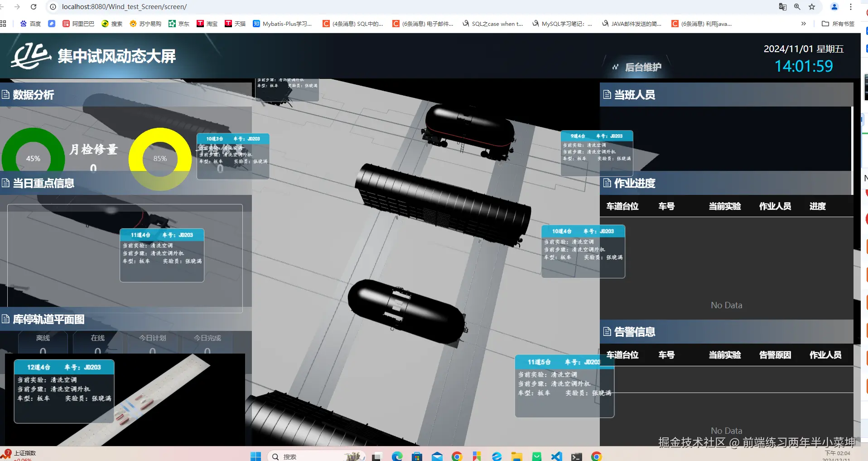Open Task View on the taskbar
Screen dimensions: 868x461
click(x=376, y=456)
